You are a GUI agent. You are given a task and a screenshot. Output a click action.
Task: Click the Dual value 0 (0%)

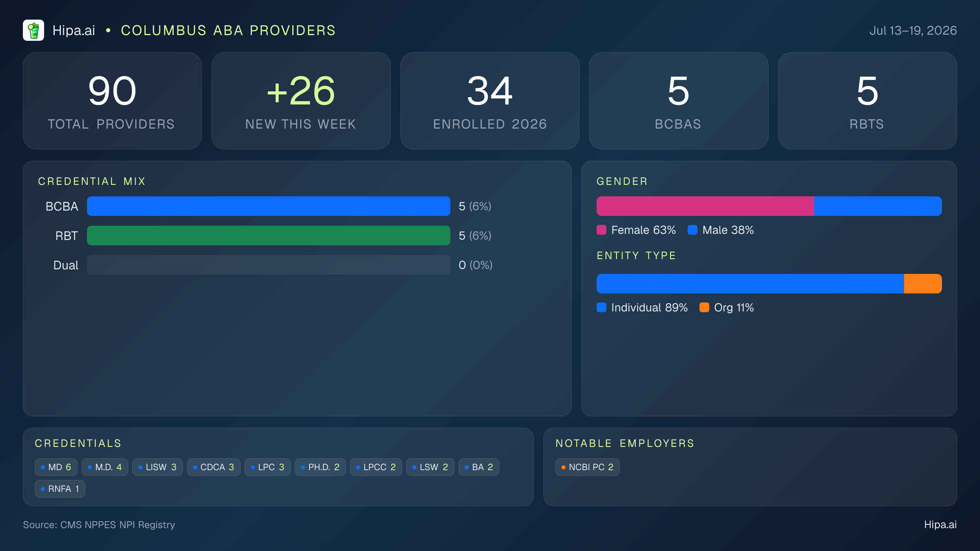click(476, 265)
